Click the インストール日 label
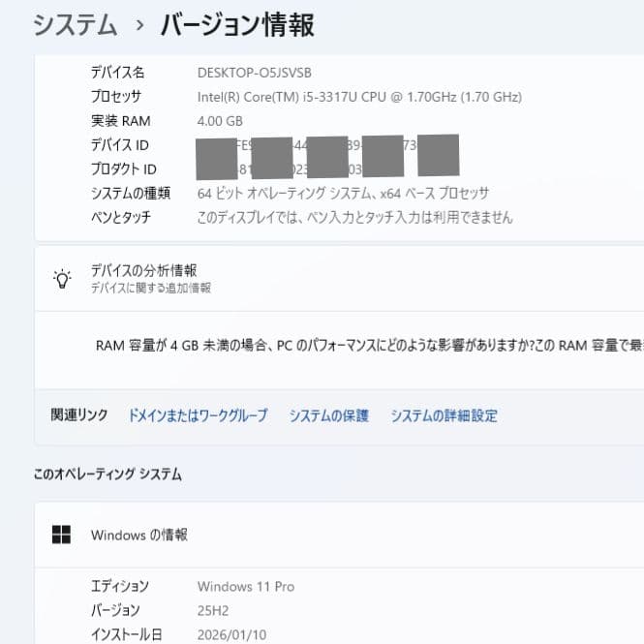644x644 pixels. click(x=127, y=635)
